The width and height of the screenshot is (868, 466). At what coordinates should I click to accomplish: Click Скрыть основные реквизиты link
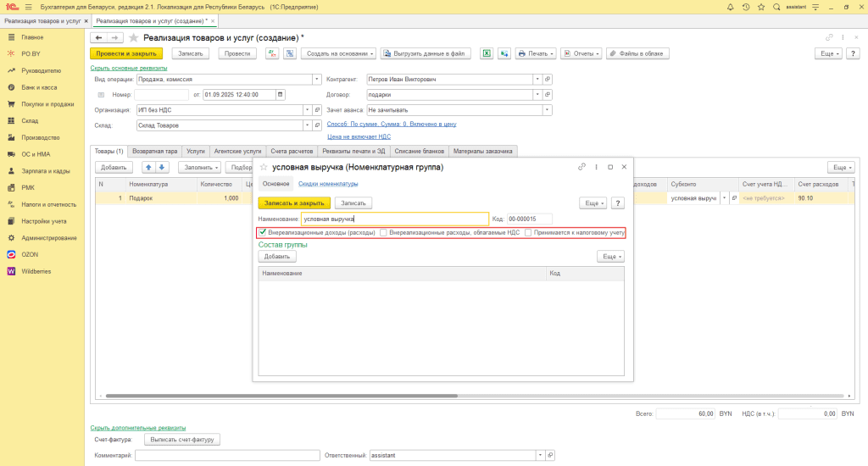point(129,68)
